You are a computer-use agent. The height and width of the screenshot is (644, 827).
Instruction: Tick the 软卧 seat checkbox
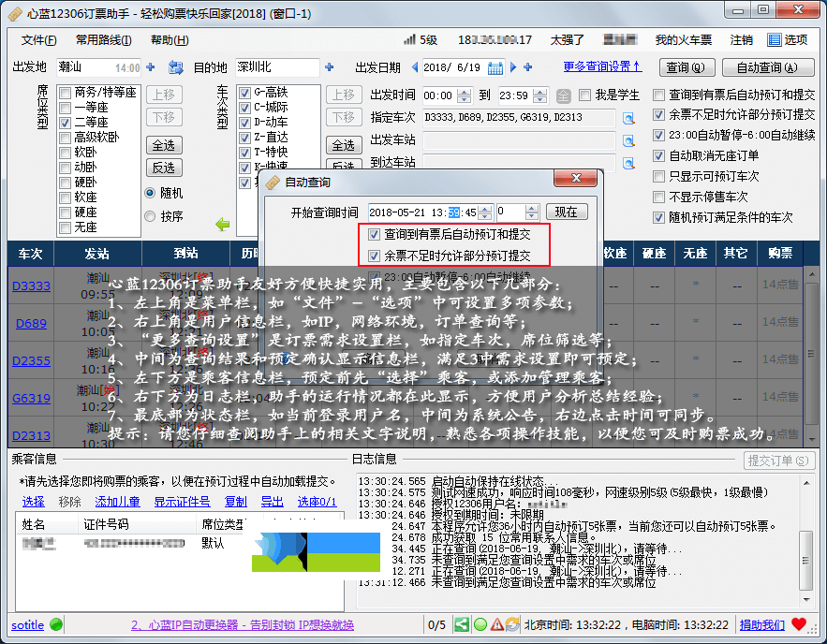pos(66,153)
